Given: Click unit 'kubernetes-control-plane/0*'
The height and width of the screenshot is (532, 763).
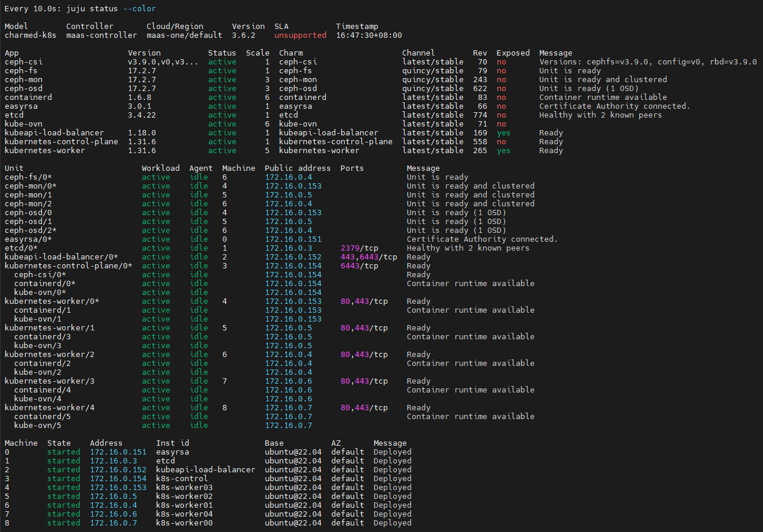Looking at the screenshot, I should click(x=69, y=266).
